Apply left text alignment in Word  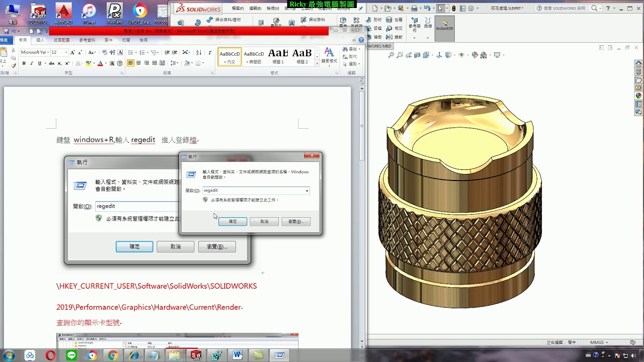coord(131,63)
